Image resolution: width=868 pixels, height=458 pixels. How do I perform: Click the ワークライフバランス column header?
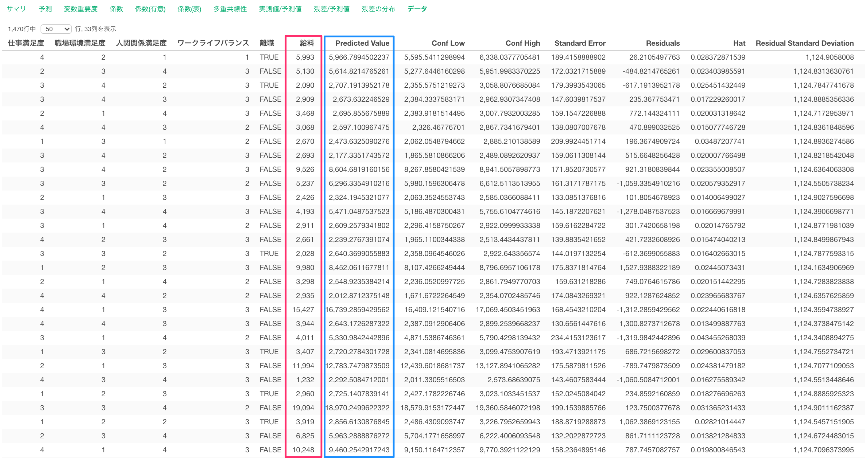click(213, 43)
